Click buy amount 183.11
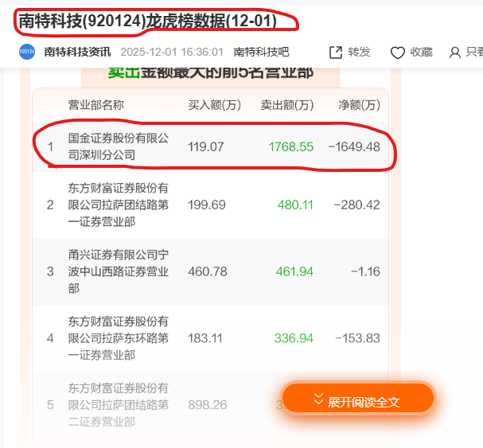 coord(205,338)
